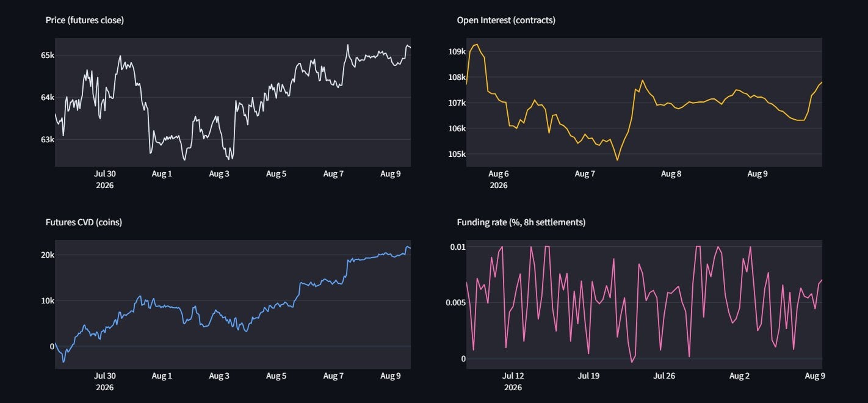Screen dimensions: 868x403
Task: Click the 106k label on Open Interest axis
Action: click(x=457, y=128)
